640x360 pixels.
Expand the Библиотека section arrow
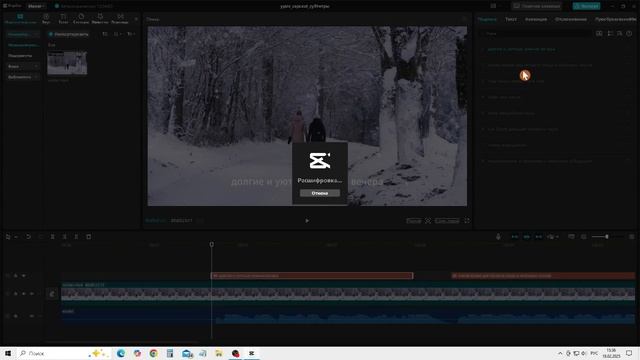click(36, 77)
